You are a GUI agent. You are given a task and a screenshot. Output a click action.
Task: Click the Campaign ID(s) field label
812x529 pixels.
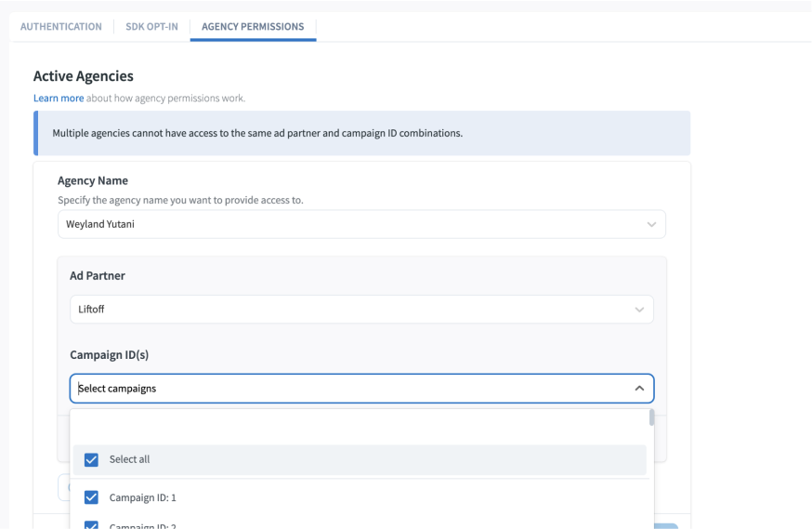(x=110, y=355)
